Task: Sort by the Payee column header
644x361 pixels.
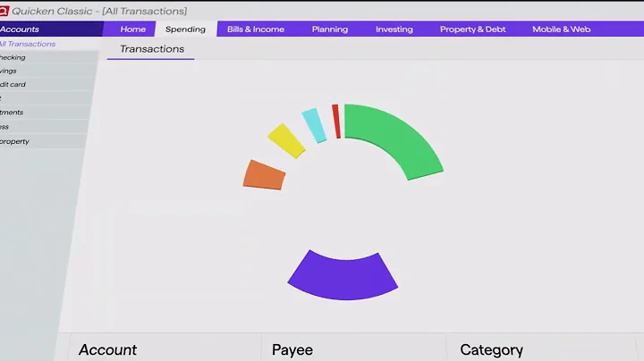Action: (x=292, y=350)
